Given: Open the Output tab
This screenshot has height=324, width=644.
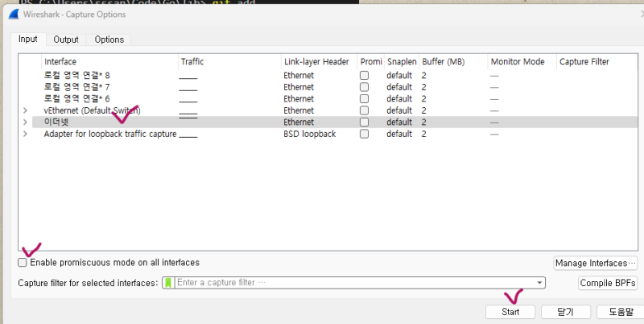Looking at the screenshot, I should pyautogui.click(x=66, y=39).
